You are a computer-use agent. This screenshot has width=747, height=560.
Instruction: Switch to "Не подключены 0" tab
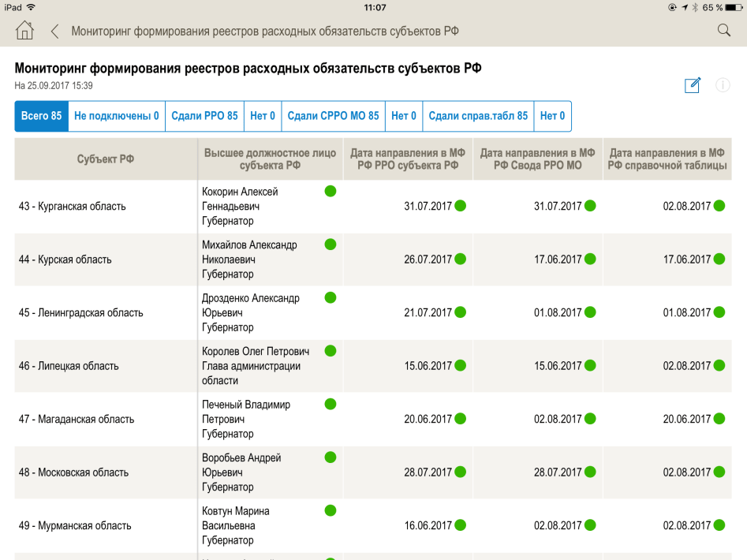tap(117, 116)
